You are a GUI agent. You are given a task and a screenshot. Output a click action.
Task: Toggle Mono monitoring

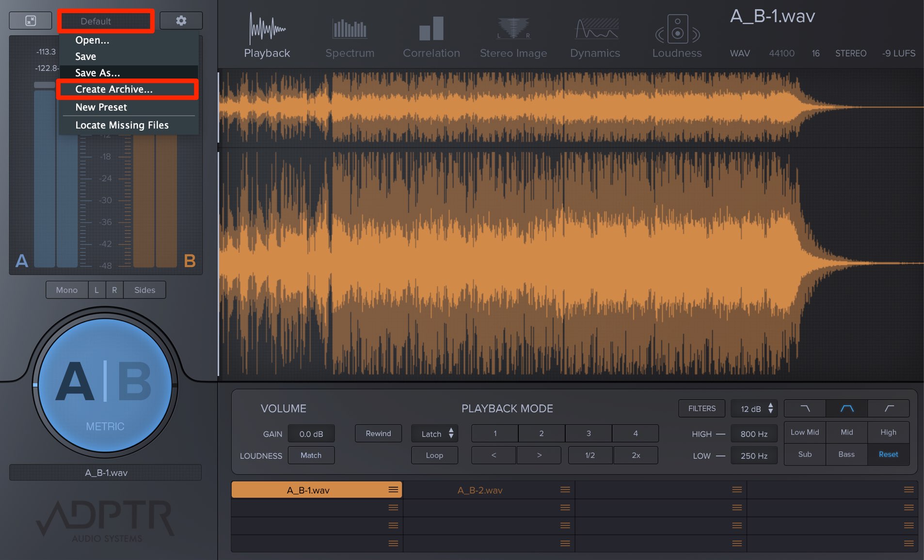(x=67, y=290)
